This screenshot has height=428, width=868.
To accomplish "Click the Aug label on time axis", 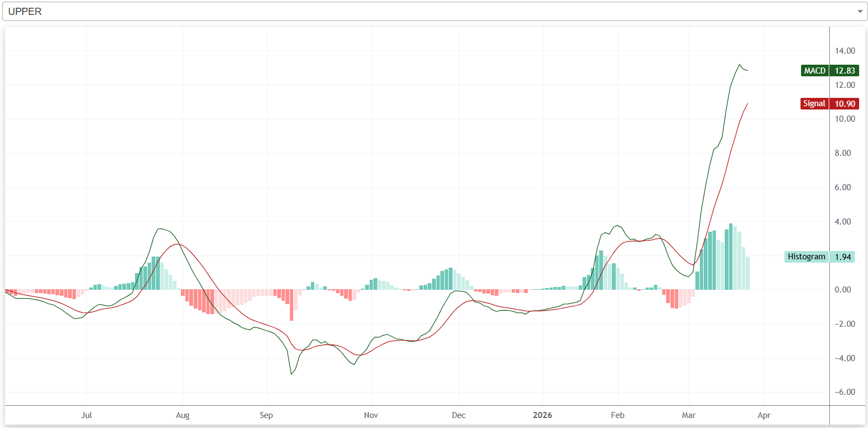I will coord(183,415).
